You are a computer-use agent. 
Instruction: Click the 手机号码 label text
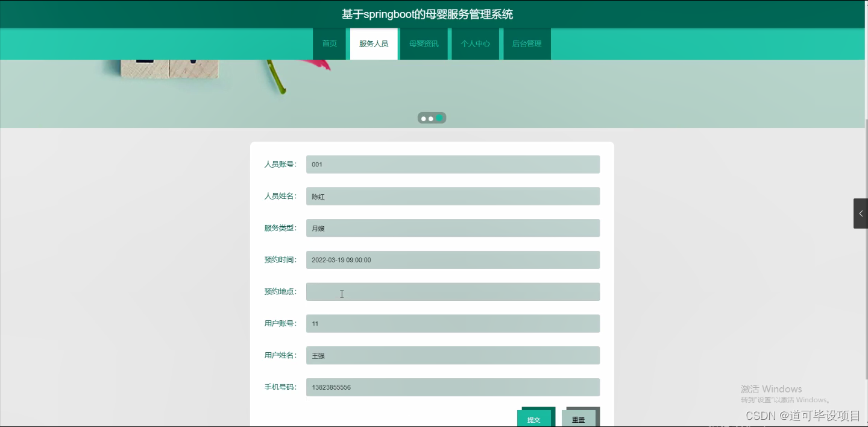coord(280,387)
